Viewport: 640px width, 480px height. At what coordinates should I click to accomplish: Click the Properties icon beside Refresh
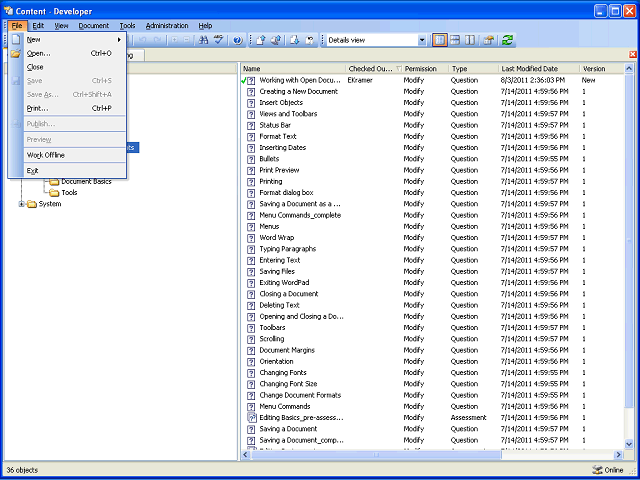[489, 40]
